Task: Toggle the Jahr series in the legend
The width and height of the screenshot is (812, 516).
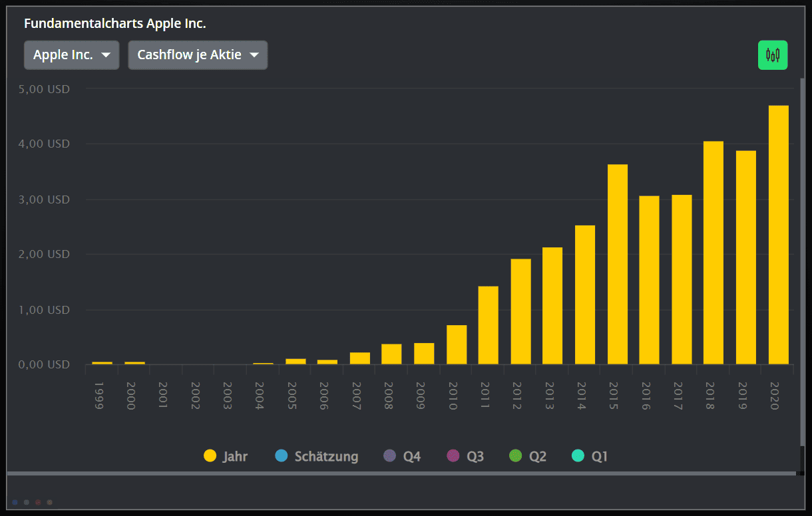Action: tap(226, 456)
